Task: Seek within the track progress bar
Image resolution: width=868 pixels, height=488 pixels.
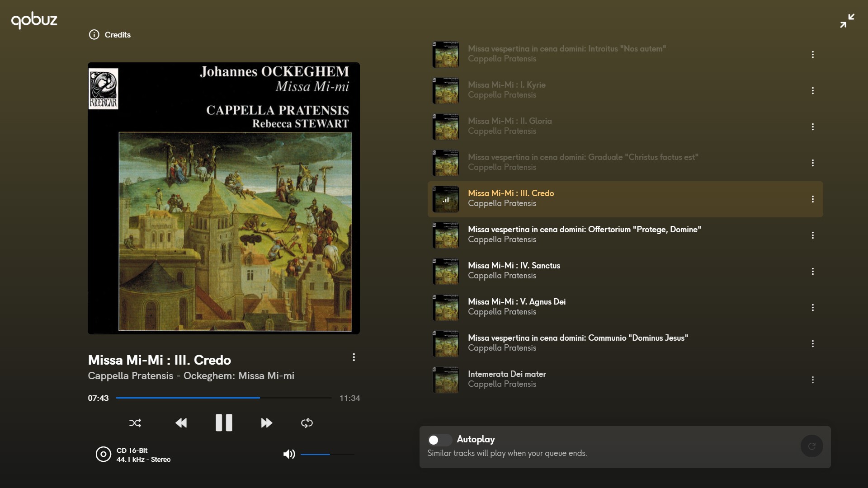Action: (x=224, y=398)
